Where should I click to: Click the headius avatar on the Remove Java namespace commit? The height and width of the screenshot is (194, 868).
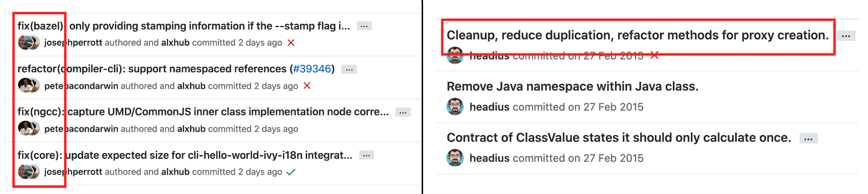[455, 107]
